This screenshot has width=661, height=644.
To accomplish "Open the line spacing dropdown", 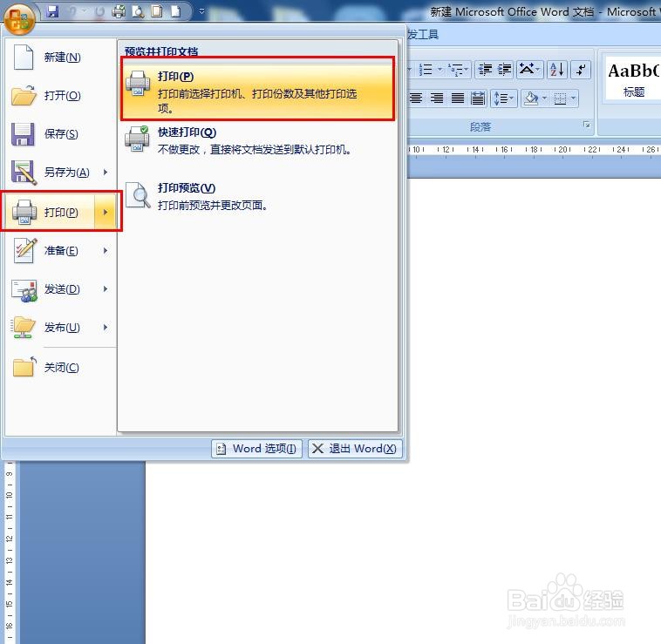I will click(504, 98).
